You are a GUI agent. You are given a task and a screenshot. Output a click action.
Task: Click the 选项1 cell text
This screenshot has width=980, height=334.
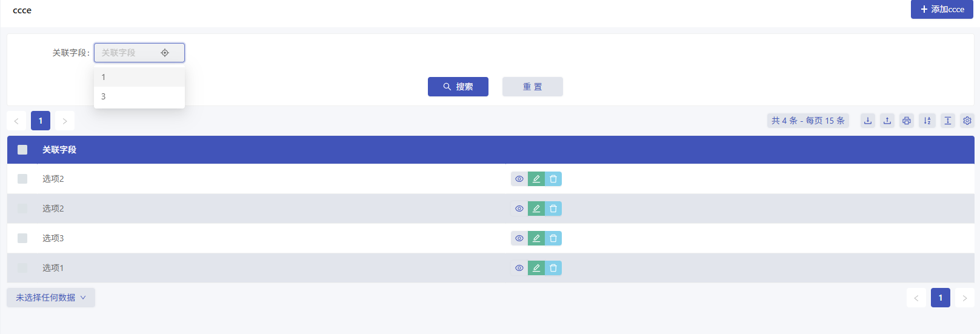click(53, 268)
